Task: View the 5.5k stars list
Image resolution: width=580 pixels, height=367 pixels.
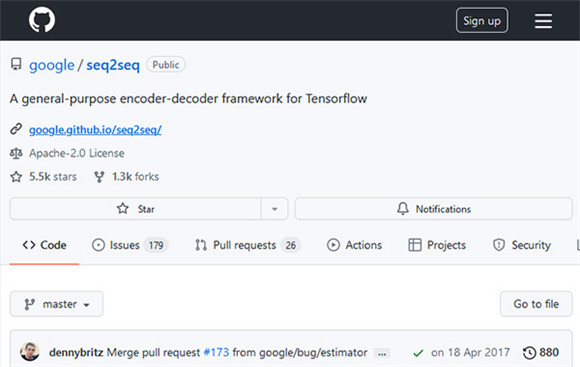Action: click(x=53, y=176)
